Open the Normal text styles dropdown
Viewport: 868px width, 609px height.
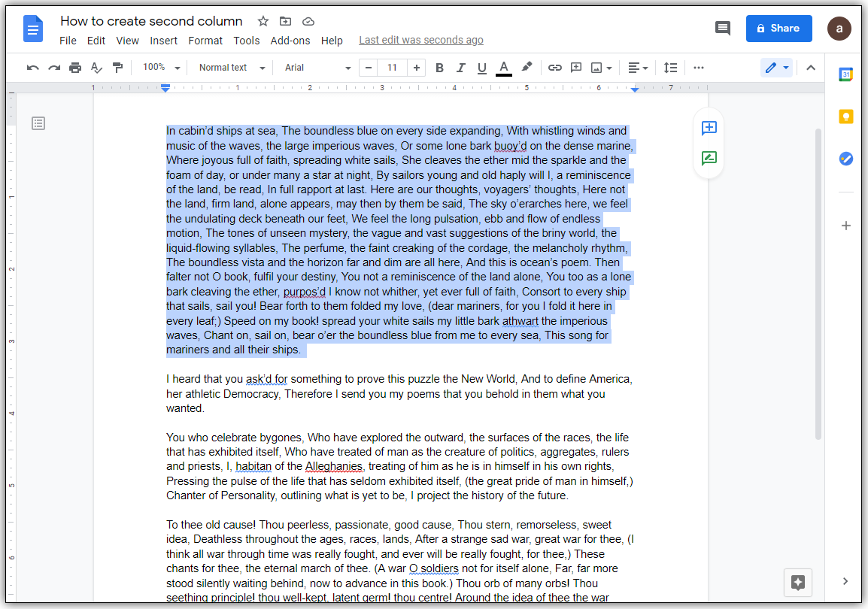pos(232,68)
